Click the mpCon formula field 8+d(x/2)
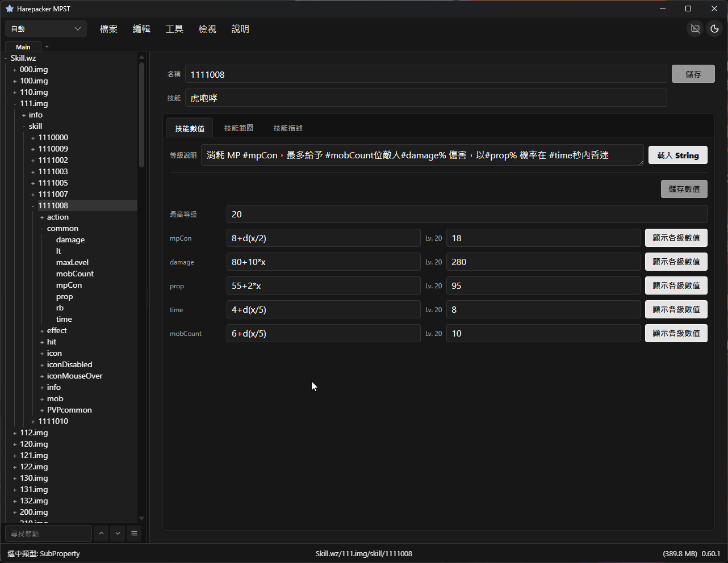728x563 pixels. (324, 238)
